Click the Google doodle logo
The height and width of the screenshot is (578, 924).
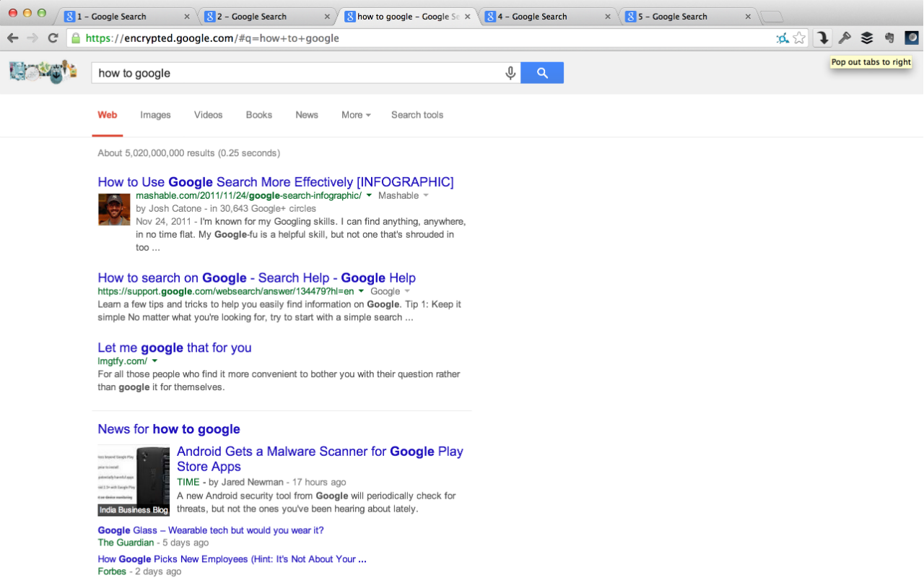coord(43,72)
